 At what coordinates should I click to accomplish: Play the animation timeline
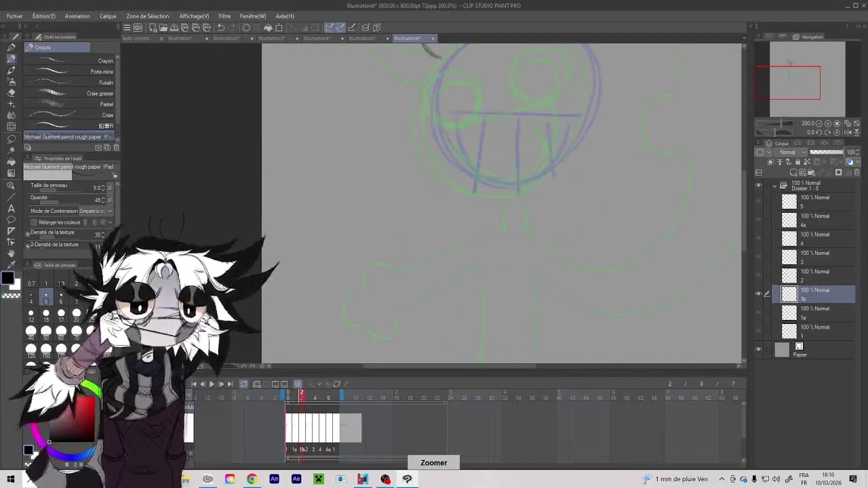pyautogui.click(x=212, y=384)
